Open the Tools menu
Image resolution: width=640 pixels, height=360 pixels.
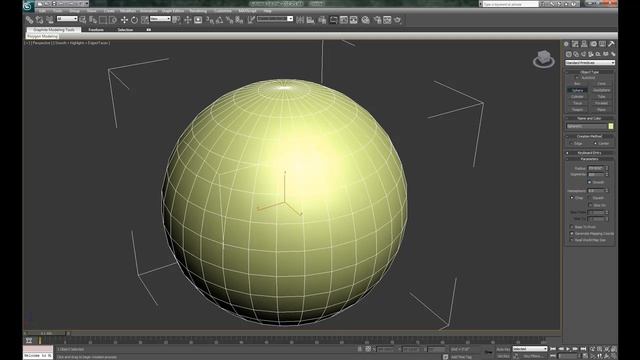coord(58,11)
